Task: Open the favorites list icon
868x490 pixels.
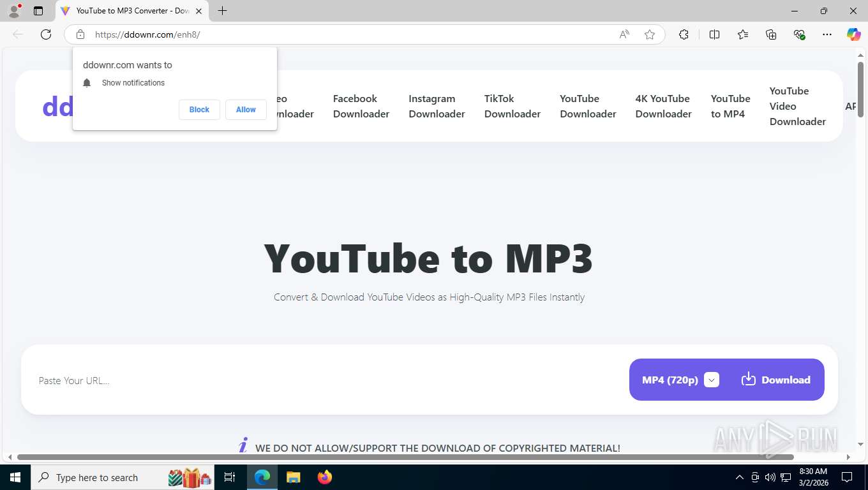Action: pyautogui.click(x=743, y=34)
